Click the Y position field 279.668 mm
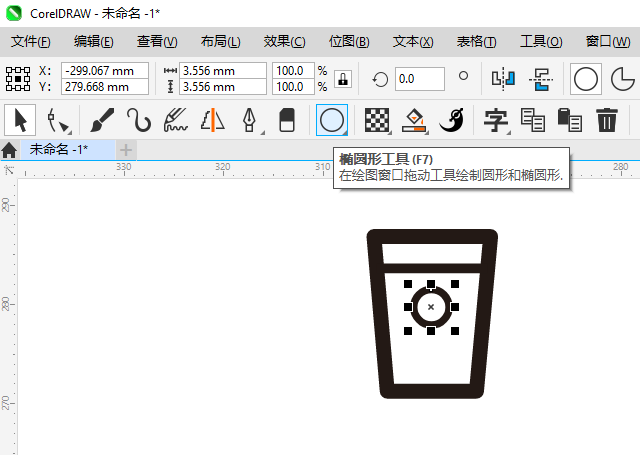The width and height of the screenshot is (640, 455). coord(105,87)
